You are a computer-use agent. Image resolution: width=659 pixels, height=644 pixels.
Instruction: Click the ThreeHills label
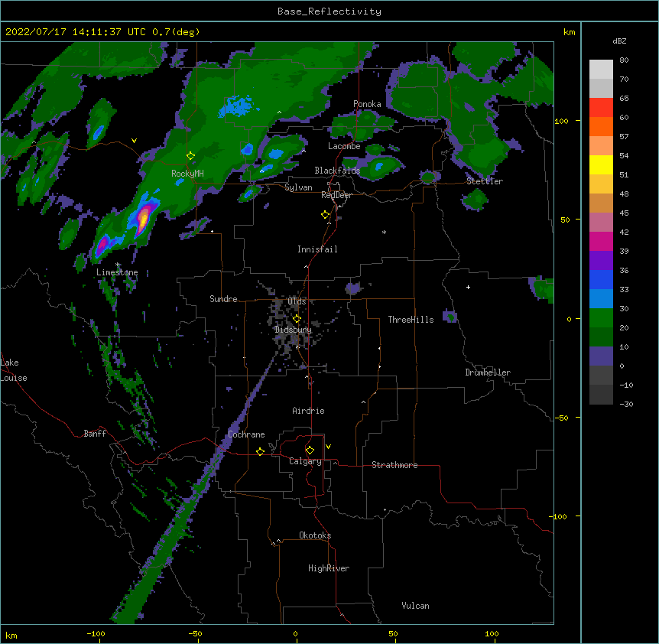(411, 320)
